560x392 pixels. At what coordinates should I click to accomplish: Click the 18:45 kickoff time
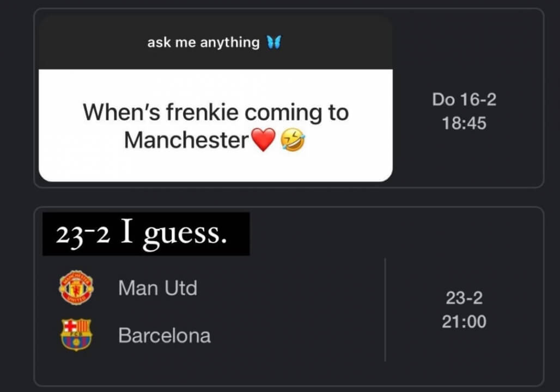[464, 123]
